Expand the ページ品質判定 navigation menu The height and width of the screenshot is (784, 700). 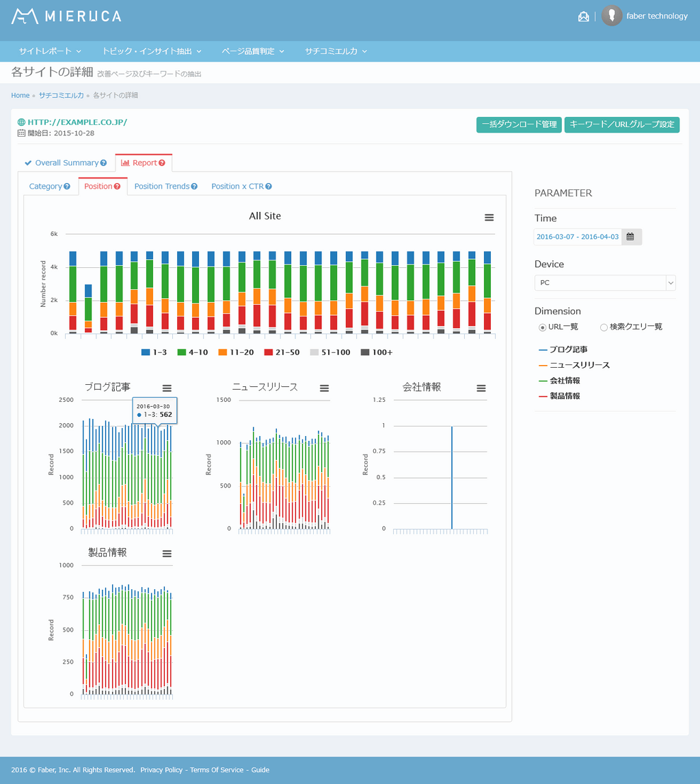coord(252,51)
